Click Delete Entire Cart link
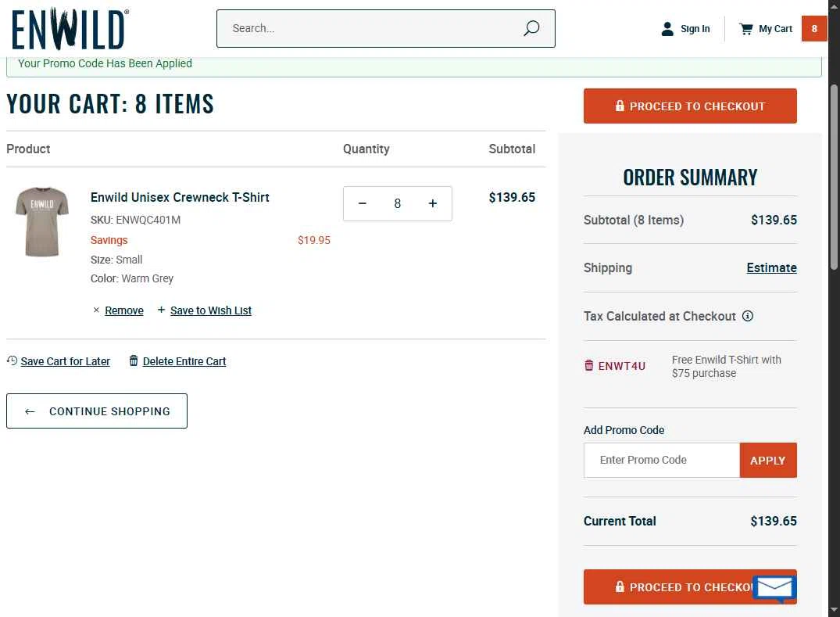Screen dimensions: 840x617 tap(184, 361)
